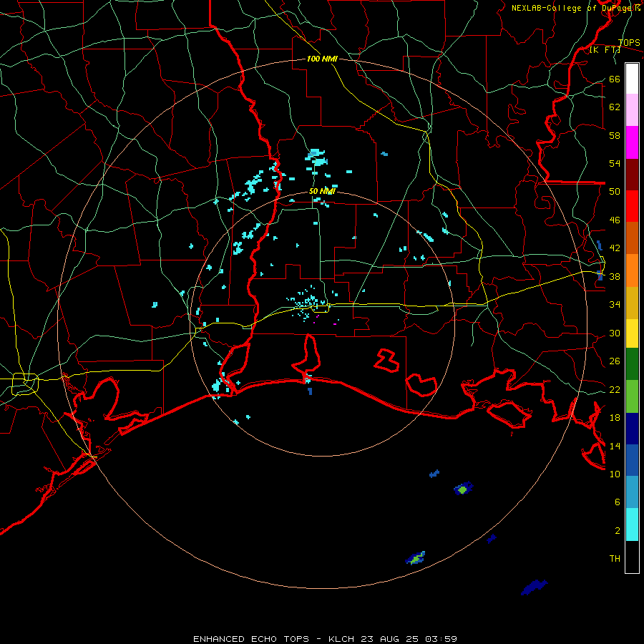Select the dark red legend swatch
This screenshot has height=644, width=644.
[x=632, y=175]
